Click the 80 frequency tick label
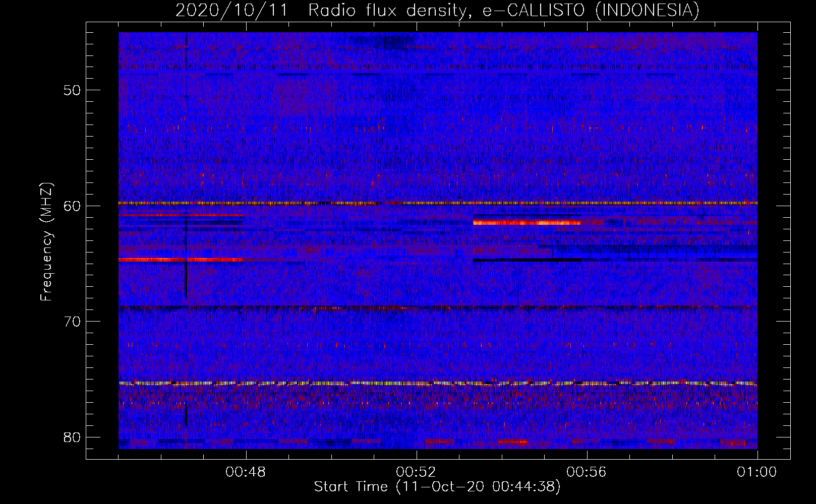This screenshot has height=504, width=816. click(72, 437)
